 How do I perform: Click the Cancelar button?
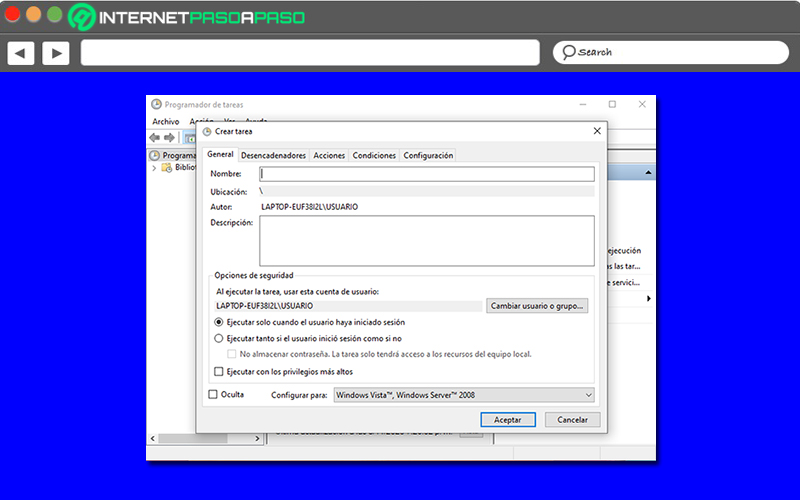pyautogui.click(x=572, y=420)
